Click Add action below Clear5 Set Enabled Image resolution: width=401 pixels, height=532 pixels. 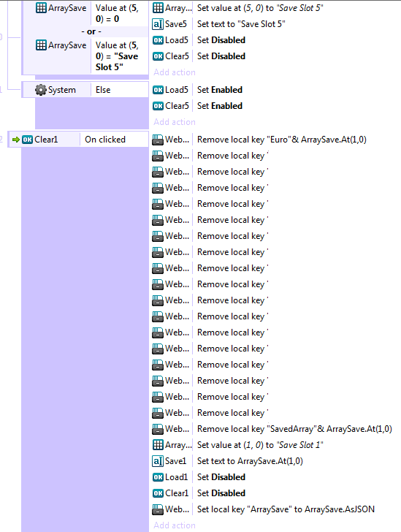point(175,122)
